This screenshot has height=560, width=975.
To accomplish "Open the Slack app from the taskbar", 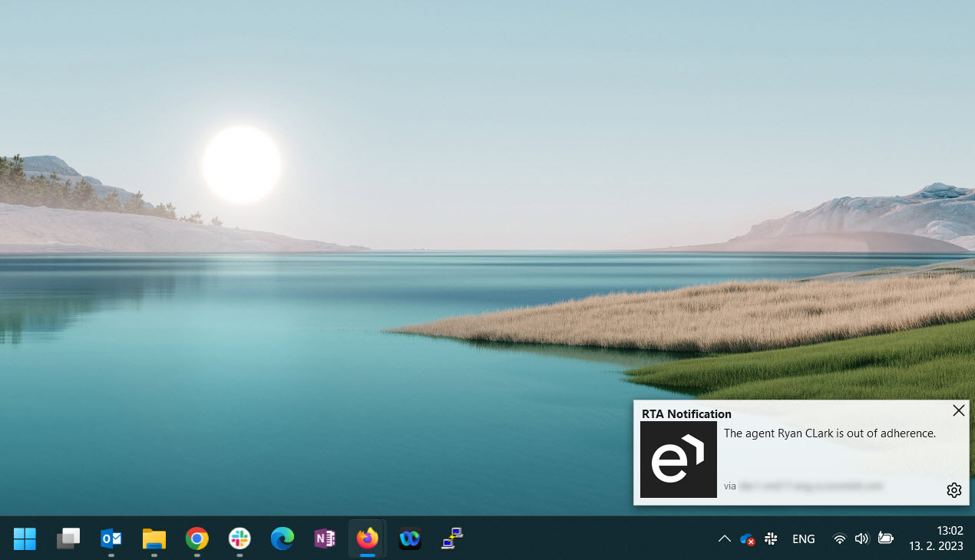I will click(240, 539).
